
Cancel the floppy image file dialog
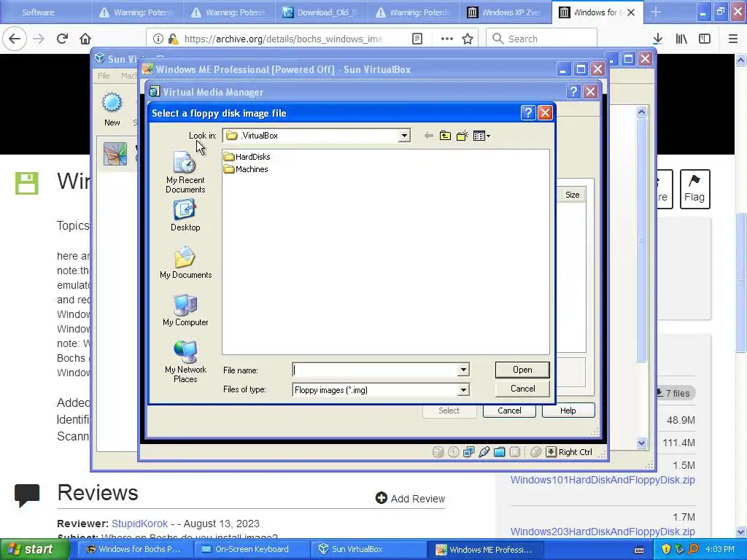522,389
